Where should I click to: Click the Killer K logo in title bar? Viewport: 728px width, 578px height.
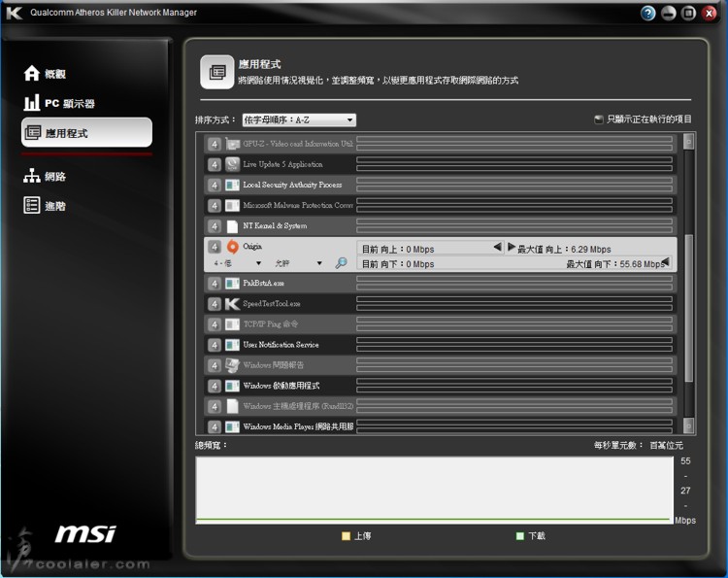(x=14, y=13)
